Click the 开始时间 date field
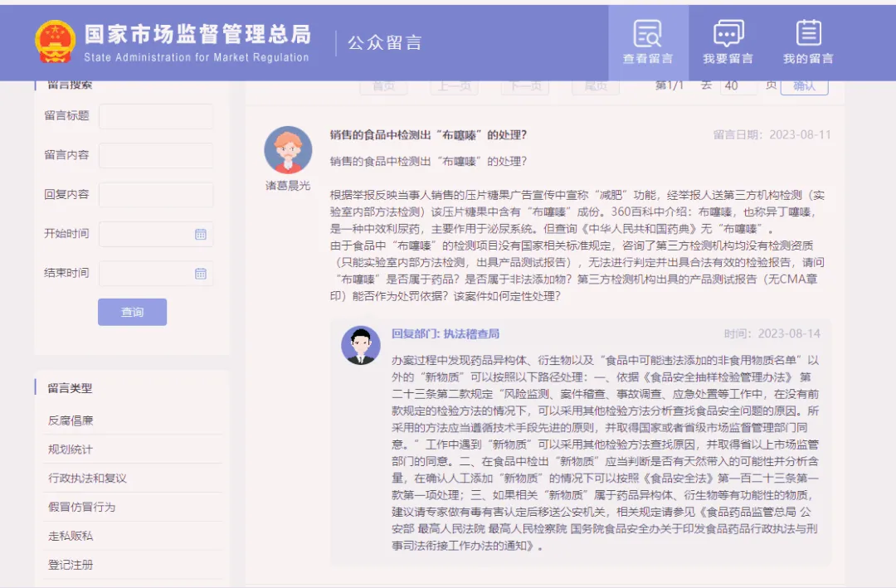Screen dimensions: 896x588 click(156, 234)
